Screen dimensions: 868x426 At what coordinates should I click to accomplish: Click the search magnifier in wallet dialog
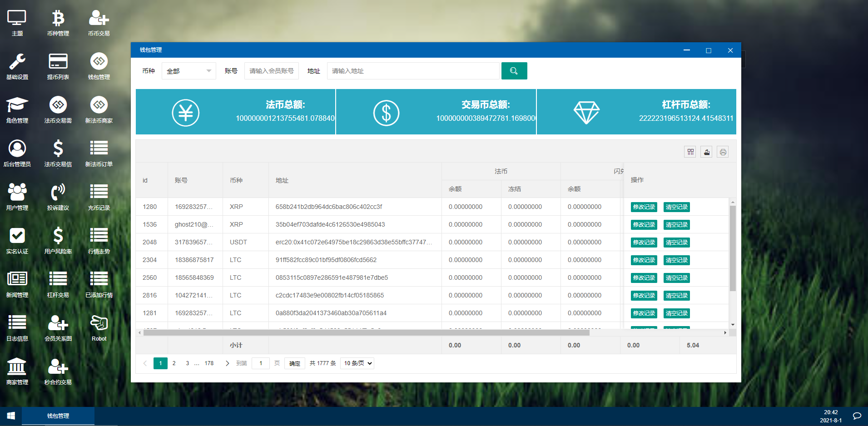tap(514, 71)
